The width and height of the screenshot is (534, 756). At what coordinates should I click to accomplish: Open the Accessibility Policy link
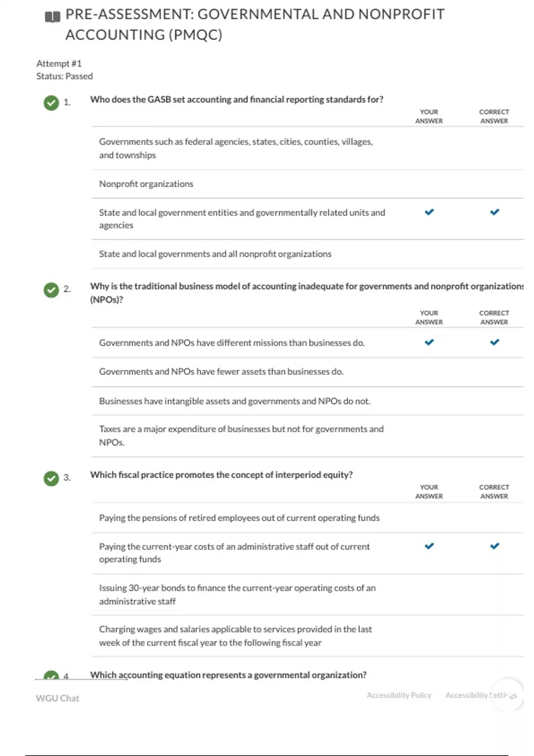pos(399,695)
